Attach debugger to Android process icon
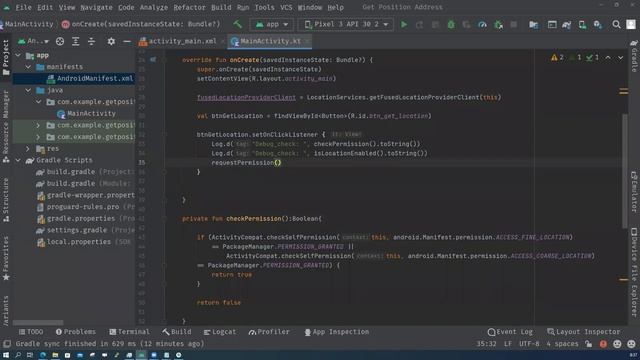 point(498,24)
